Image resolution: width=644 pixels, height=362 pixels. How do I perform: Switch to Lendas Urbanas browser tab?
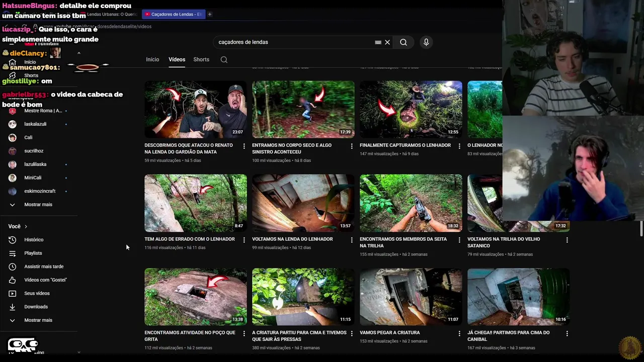point(112,14)
